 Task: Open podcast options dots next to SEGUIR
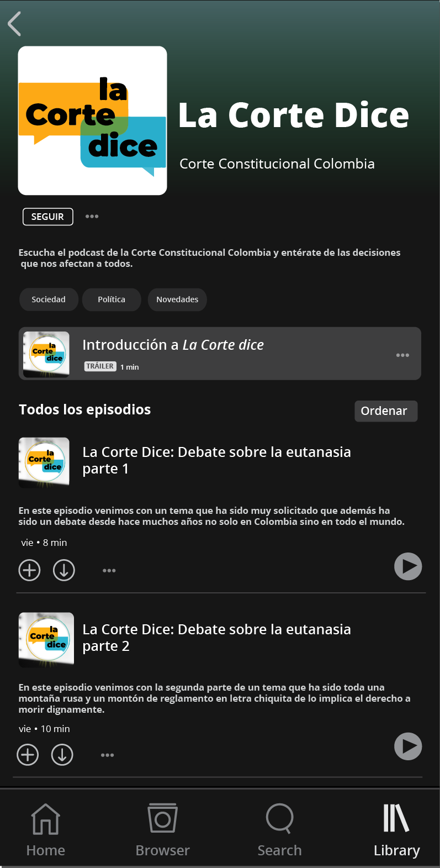(x=92, y=217)
